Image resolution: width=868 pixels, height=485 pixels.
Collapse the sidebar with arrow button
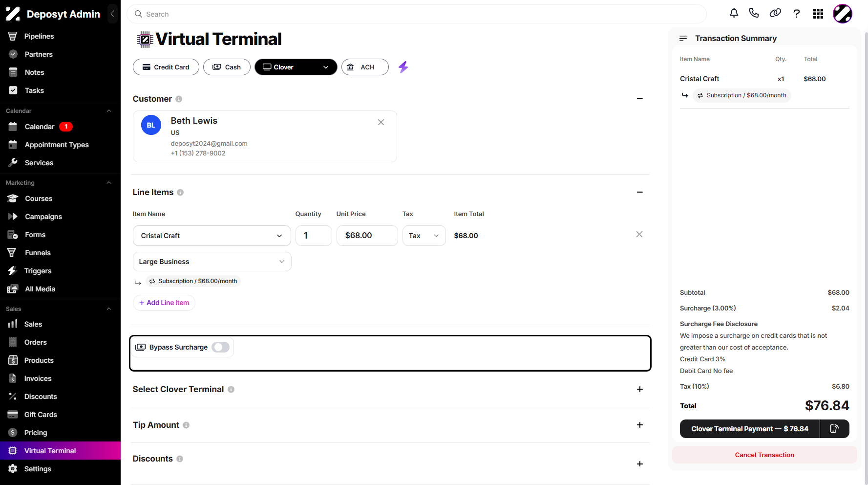[x=113, y=14]
